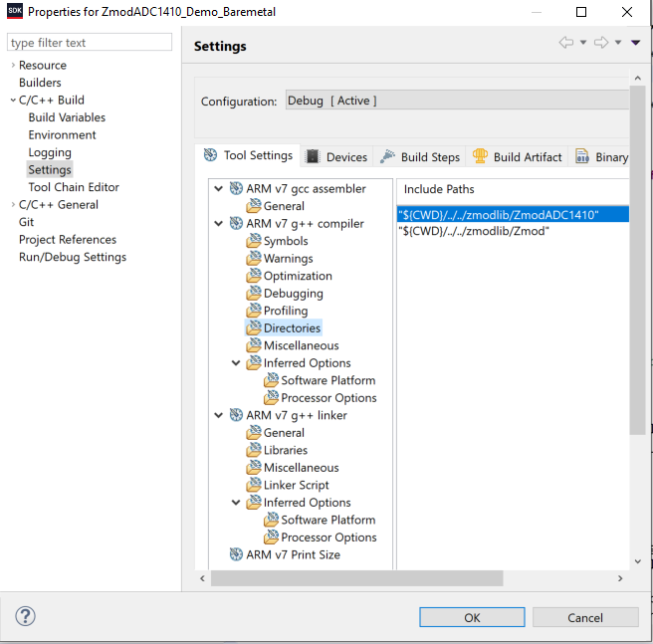Click the linker General option icon
The height and width of the screenshot is (644, 653).
[x=253, y=433]
